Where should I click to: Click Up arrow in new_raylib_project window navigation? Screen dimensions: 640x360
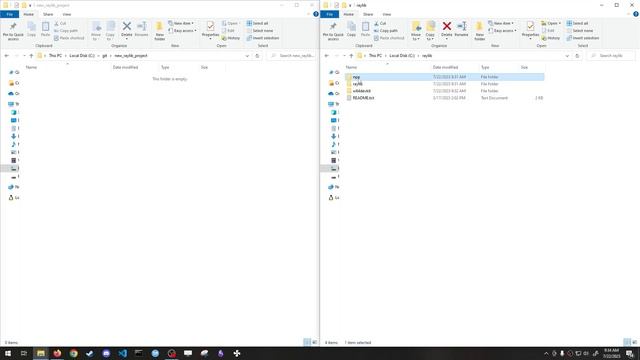tap(31, 56)
